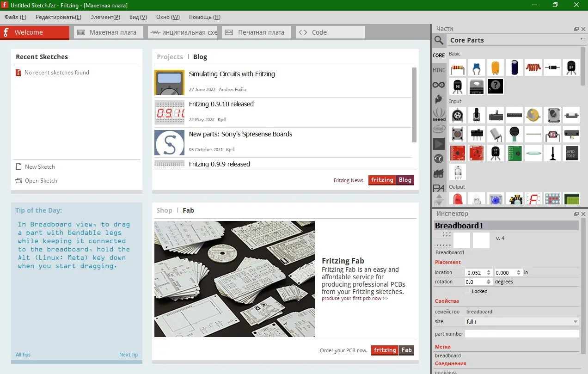588x374 pixels.
Task: Choose the inductor coil part icon
Action: [533, 67]
